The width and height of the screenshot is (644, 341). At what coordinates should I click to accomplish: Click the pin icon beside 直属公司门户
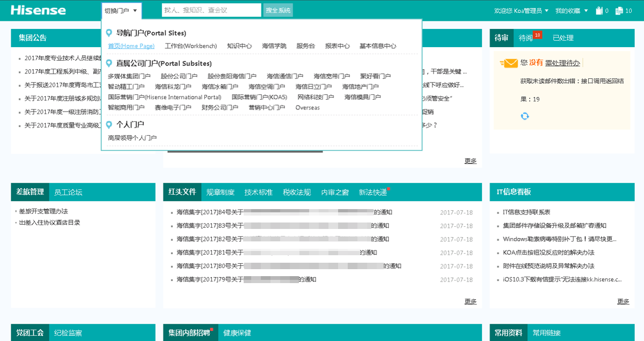click(109, 63)
